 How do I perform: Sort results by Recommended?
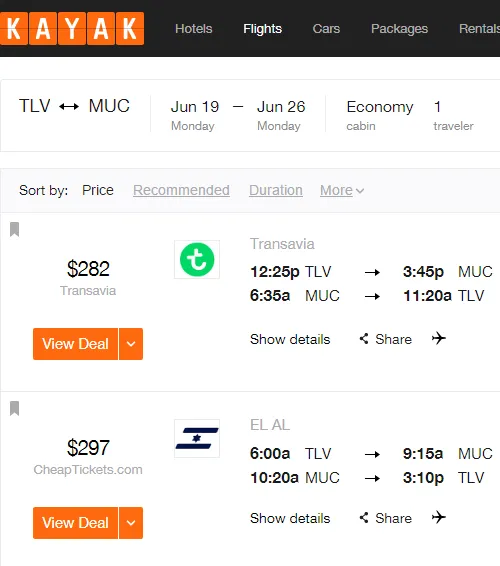coord(181,190)
